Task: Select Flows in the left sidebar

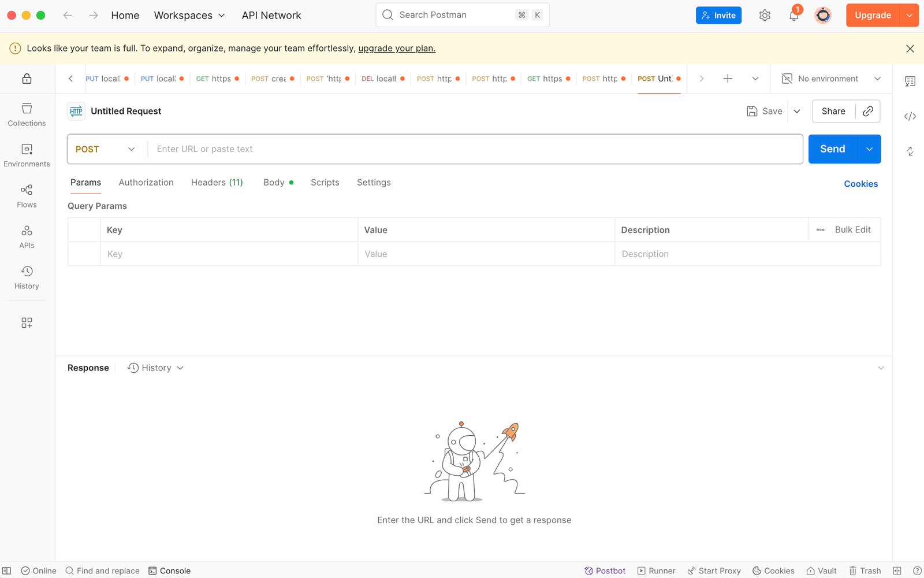Action: point(27,196)
